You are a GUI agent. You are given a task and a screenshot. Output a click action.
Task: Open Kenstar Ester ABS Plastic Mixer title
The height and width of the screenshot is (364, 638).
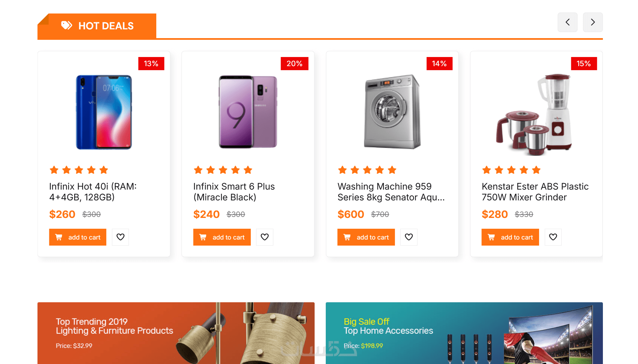535,192
